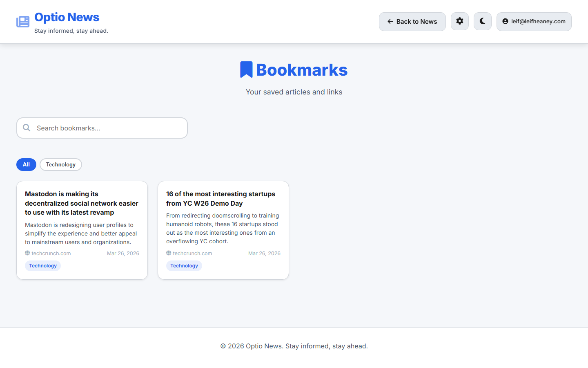Open the 16 YC W26 startups article
The image size is (588, 368).
pyautogui.click(x=220, y=198)
